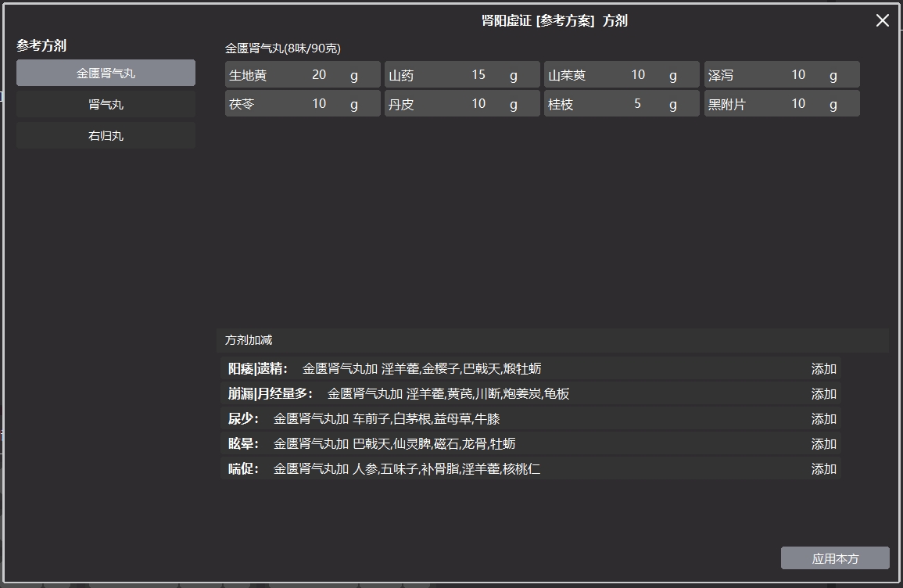This screenshot has width=903, height=588.
Task: Change the 桂枝 dose of 5g
Action: point(639,103)
